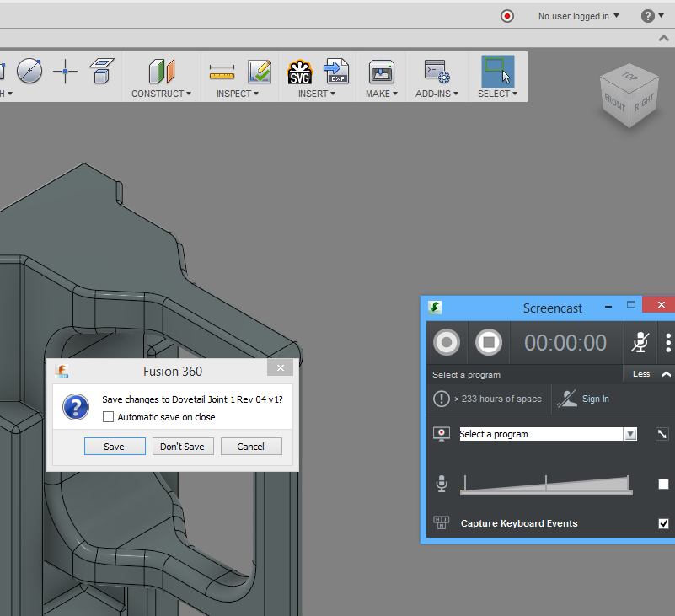Click the TOP face of view cube
This screenshot has width=675, height=616.
(629, 77)
